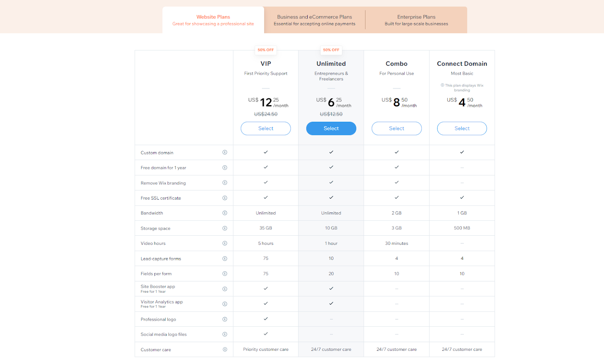Click info icon next to Custom domain

(x=225, y=152)
